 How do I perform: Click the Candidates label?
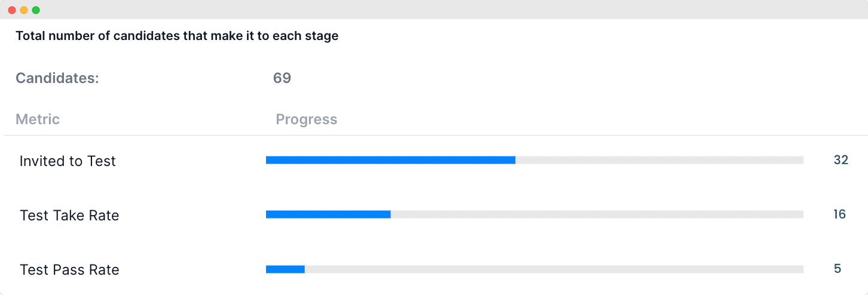pos(57,78)
